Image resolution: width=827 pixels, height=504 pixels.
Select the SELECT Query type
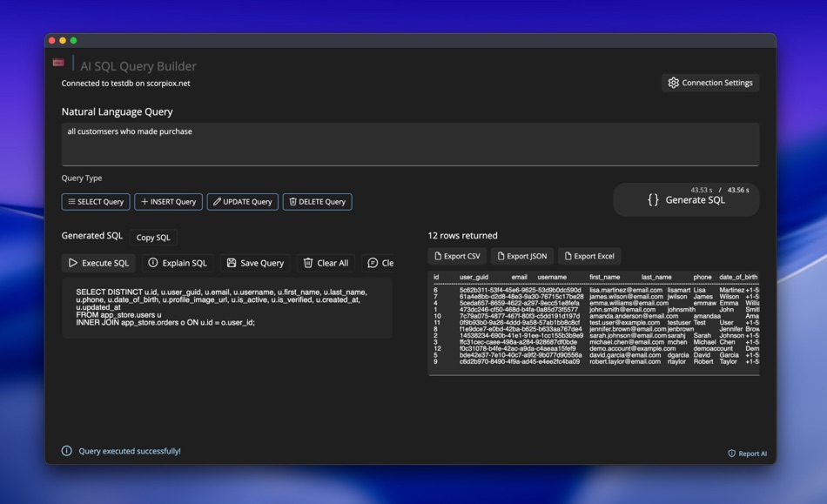tap(95, 201)
